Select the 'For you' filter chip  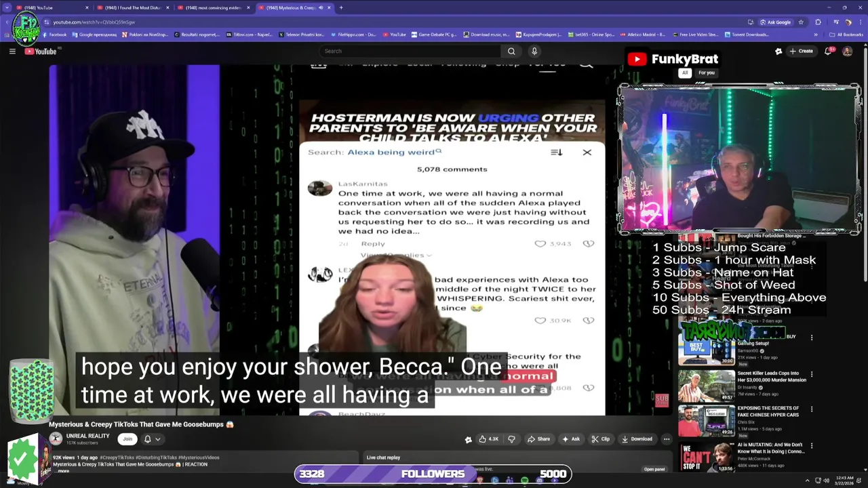coord(707,73)
